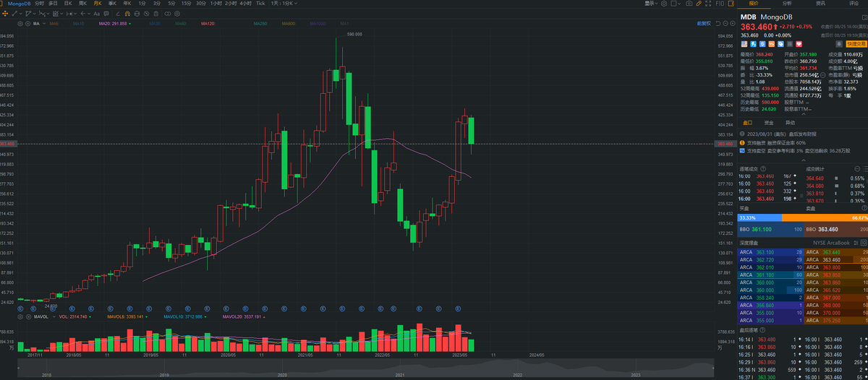Click the ARCA ask row at 368.000
The height and width of the screenshot is (380, 868).
835,305
